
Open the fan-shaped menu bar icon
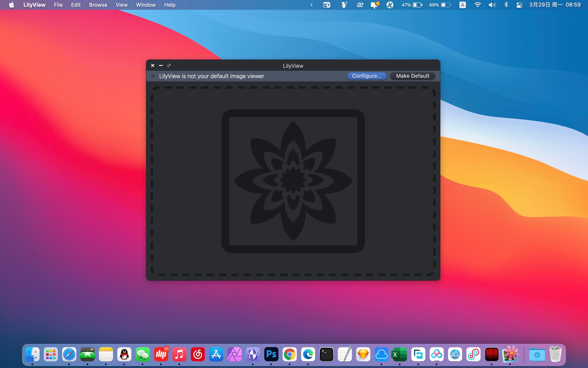click(x=390, y=5)
